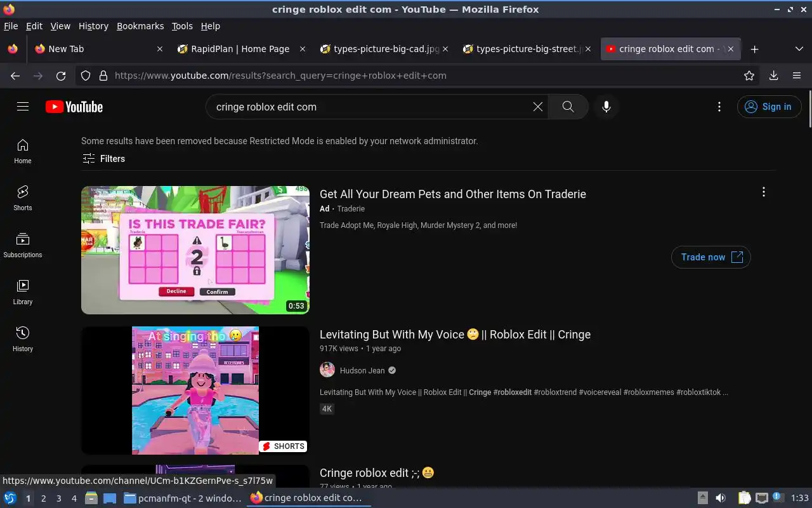812x508 pixels.
Task: Switch to workspace 3 in taskbar
Action: [58, 498]
